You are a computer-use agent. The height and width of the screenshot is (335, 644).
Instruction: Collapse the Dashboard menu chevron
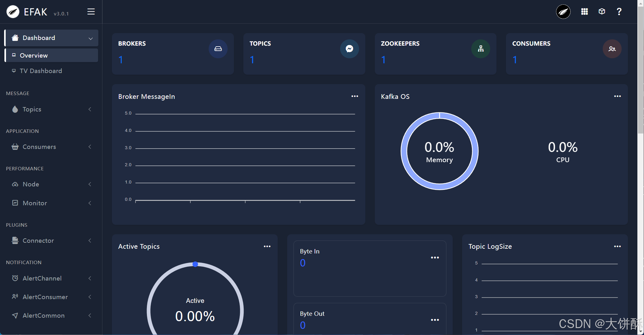point(91,38)
